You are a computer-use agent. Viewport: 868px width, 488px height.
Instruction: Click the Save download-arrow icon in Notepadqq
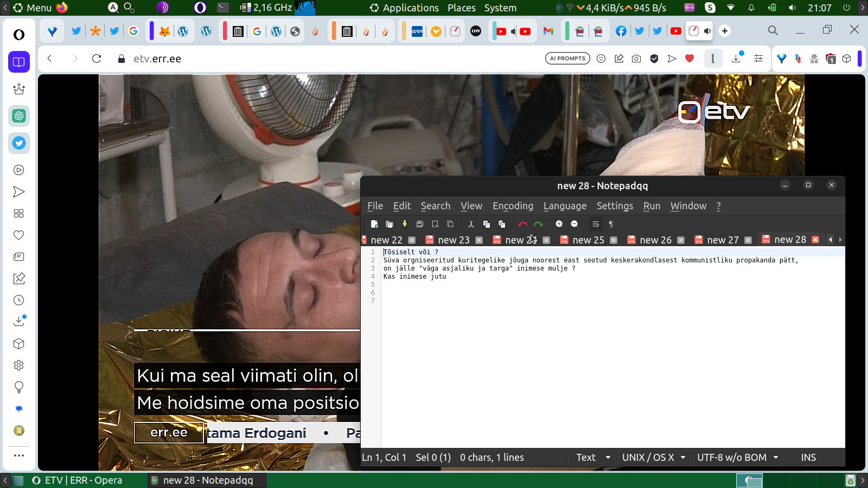pyautogui.click(x=405, y=224)
